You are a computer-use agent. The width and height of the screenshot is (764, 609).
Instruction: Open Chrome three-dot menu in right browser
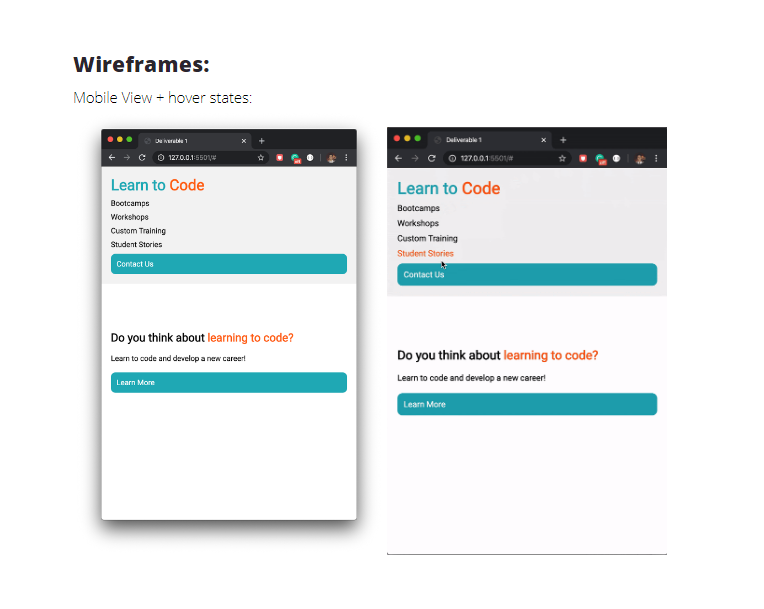click(656, 158)
